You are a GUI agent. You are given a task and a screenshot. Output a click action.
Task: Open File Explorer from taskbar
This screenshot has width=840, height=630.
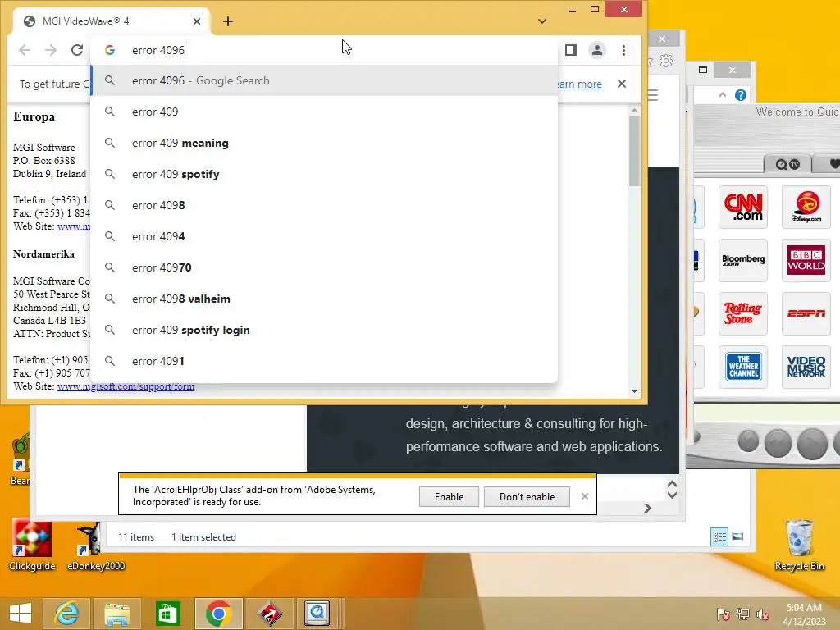pyautogui.click(x=116, y=614)
